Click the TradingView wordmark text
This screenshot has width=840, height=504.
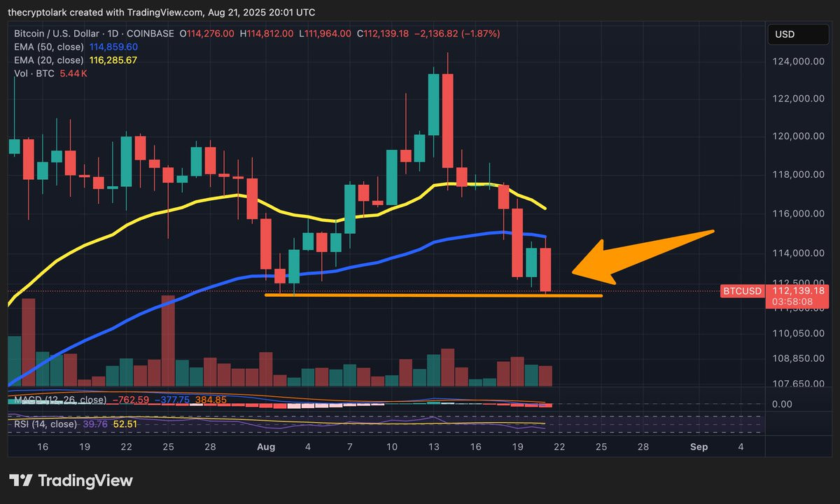point(85,481)
